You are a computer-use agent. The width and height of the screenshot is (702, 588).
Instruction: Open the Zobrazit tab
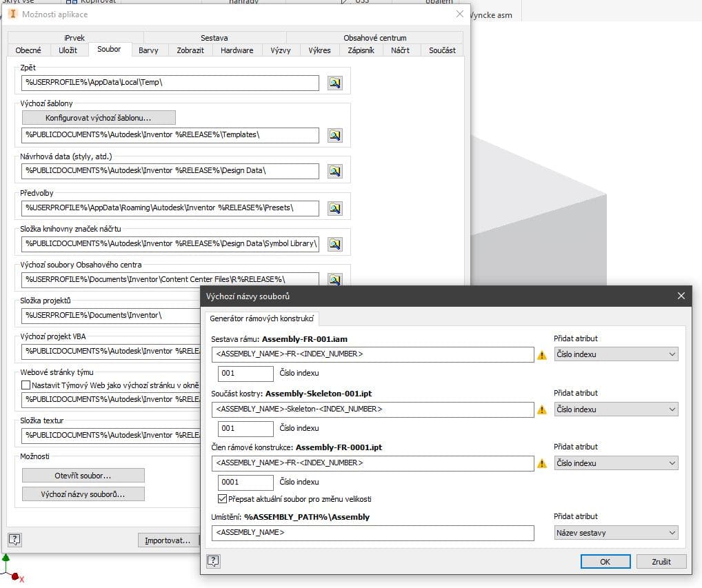coord(190,50)
